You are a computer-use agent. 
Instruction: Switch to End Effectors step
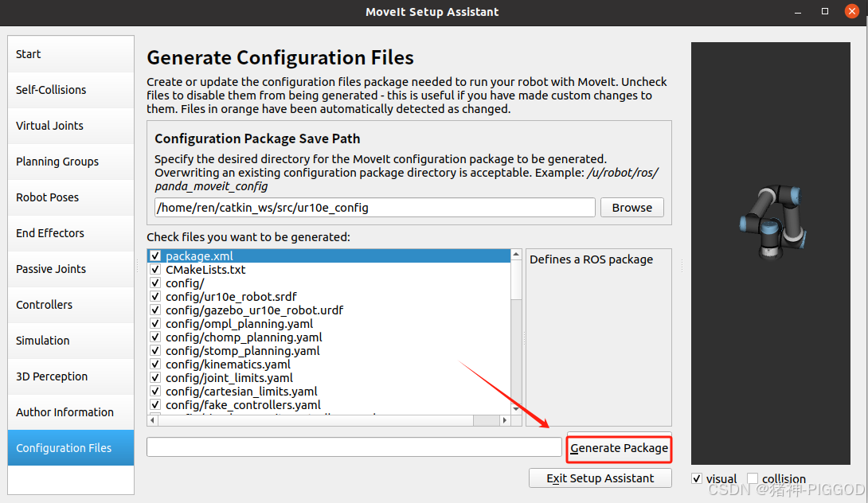point(71,233)
